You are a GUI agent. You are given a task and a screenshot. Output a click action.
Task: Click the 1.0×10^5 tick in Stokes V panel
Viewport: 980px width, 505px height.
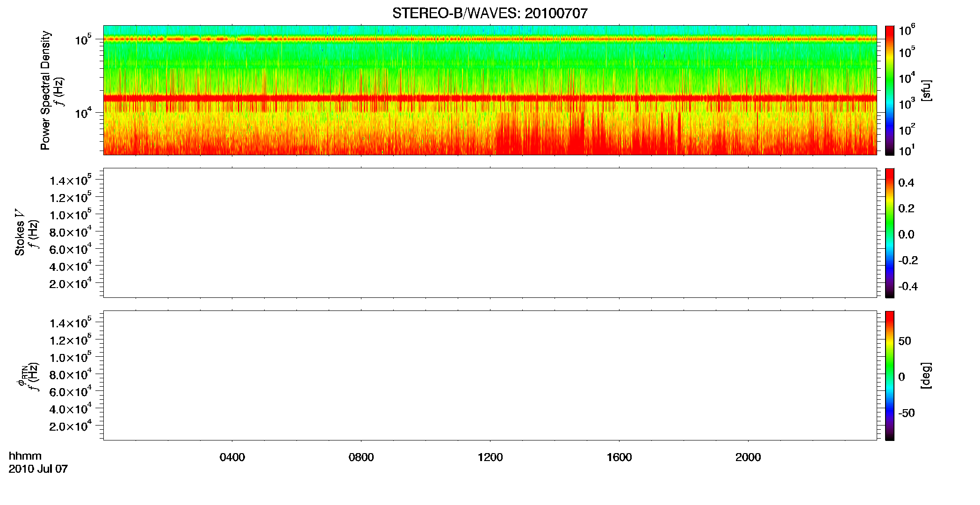pyautogui.click(x=71, y=214)
